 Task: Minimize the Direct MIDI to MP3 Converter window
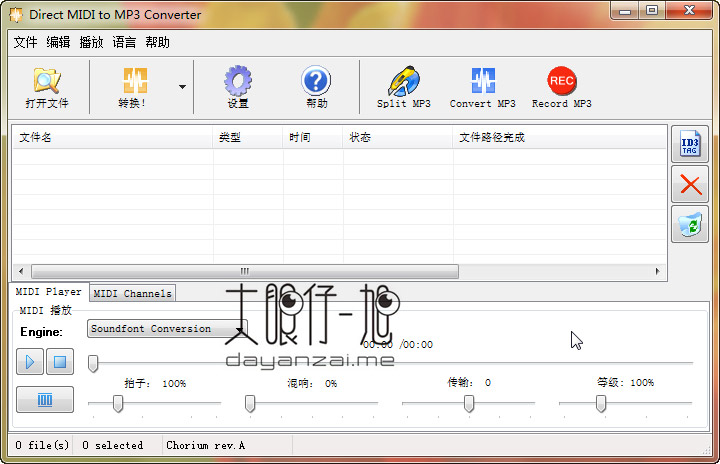[624, 11]
